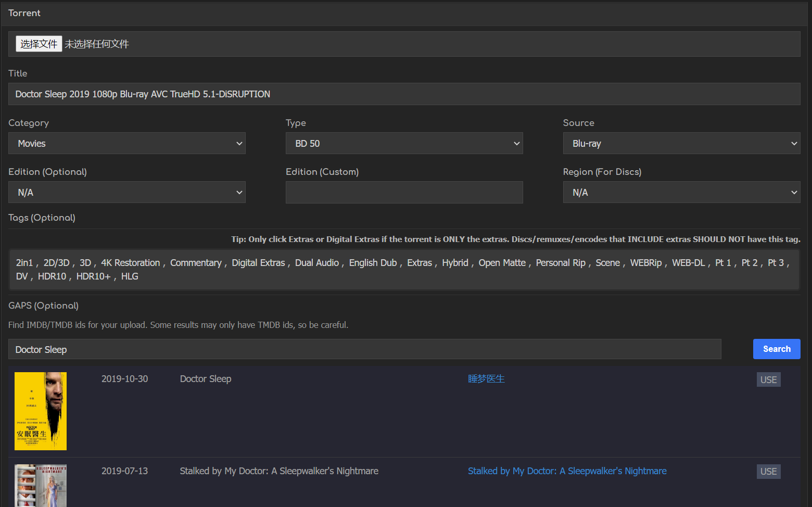Select the 4K Restoration tag

(131, 263)
